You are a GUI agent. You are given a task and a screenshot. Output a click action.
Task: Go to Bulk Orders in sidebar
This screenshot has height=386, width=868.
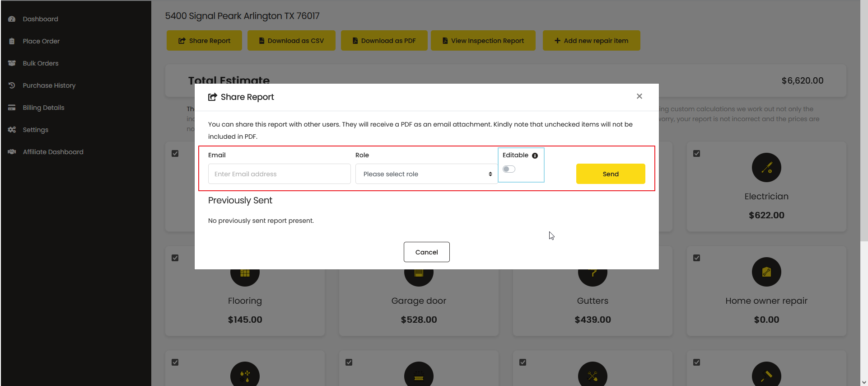[41, 63]
